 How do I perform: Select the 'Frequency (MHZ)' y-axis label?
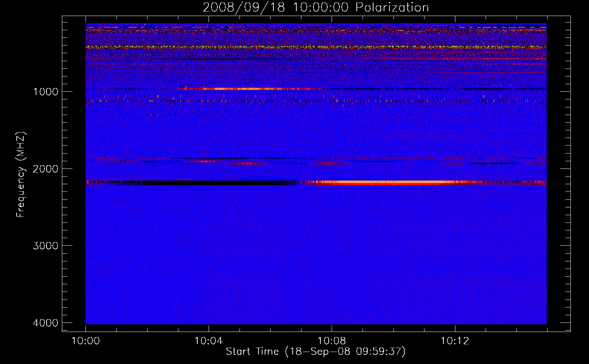21,175
